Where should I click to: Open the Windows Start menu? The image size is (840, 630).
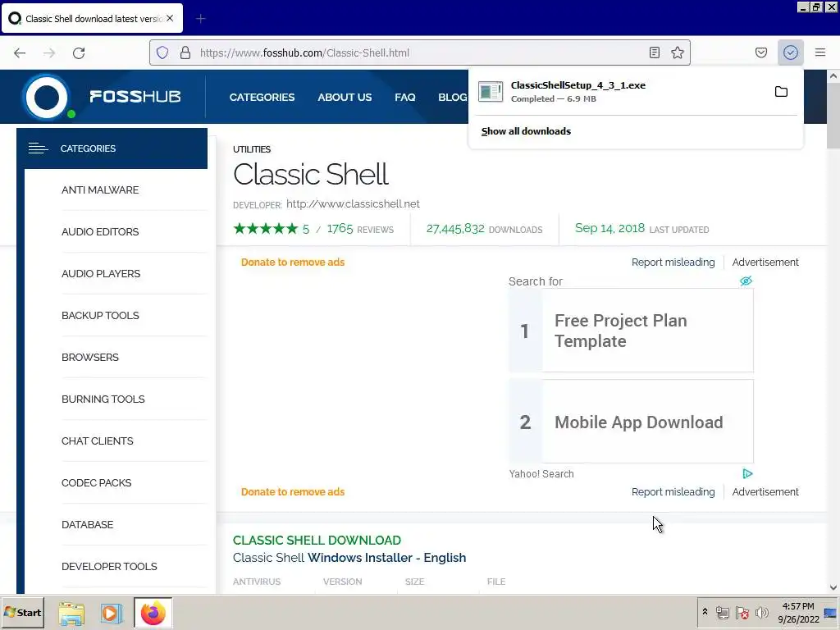coord(22,612)
